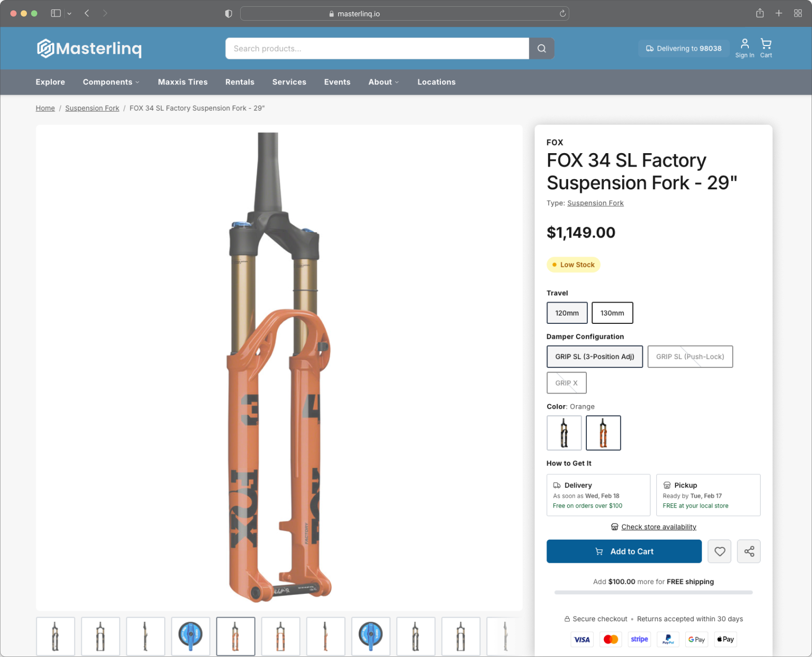Select 130mm travel option
Viewport: 812px width, 657px height.
click(x=612, y=313)
